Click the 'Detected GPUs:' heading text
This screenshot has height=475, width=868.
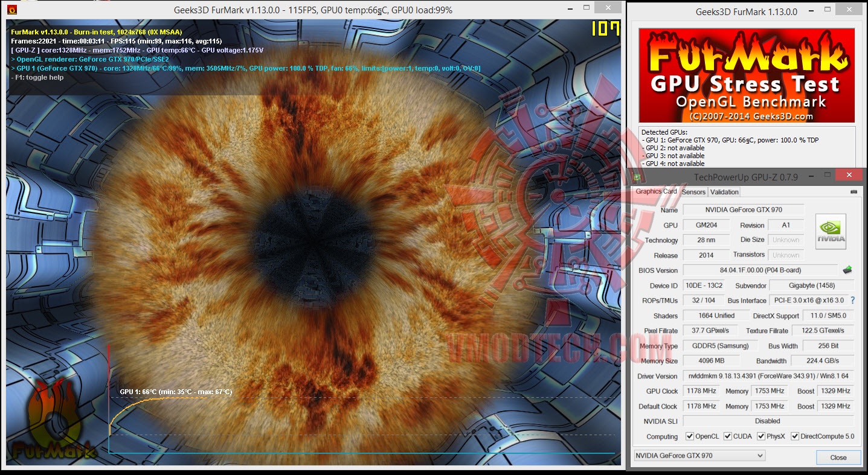pyautogui.click(x=664, y=132)
